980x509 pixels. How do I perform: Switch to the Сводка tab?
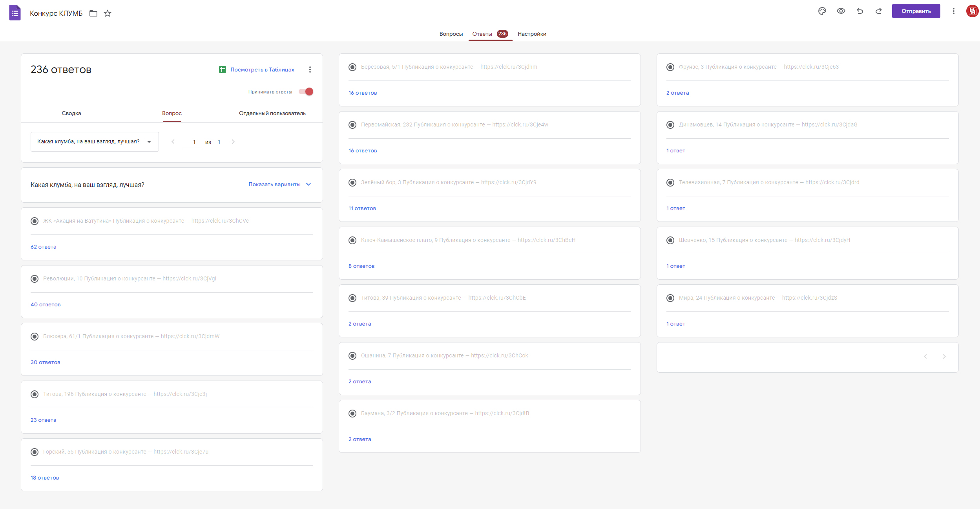coord(71,113)
